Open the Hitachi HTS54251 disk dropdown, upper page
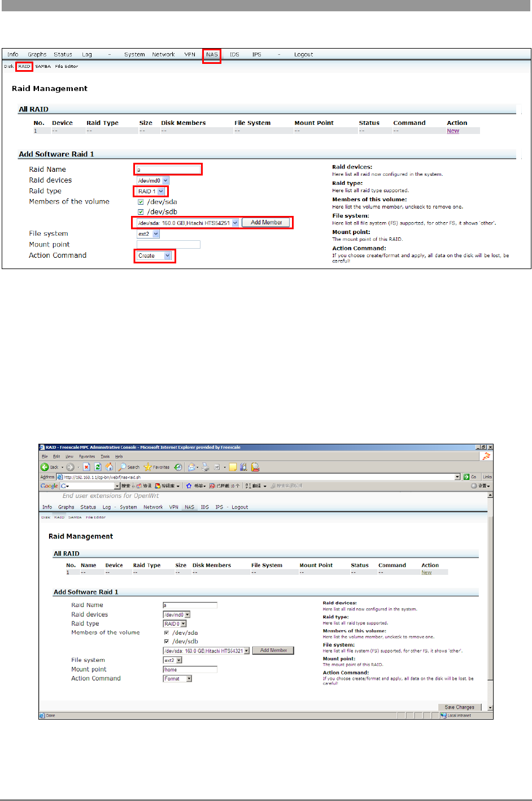The height and width of the screenshot is (801, 532). coord(188,223)
